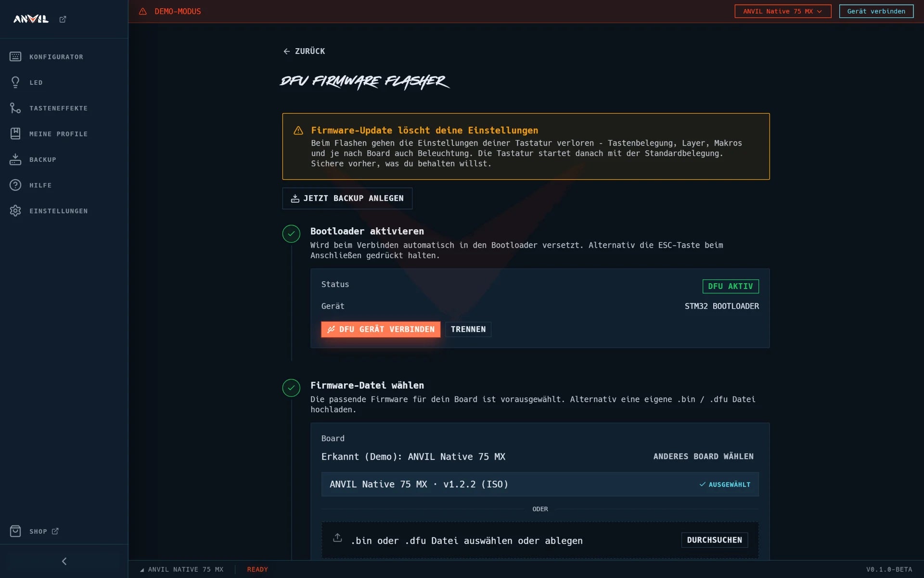This screenshot has height=578, width=924.
Task: Click the lightbulb LED icon
Action: pyautogui.click(x=15, y=82)
